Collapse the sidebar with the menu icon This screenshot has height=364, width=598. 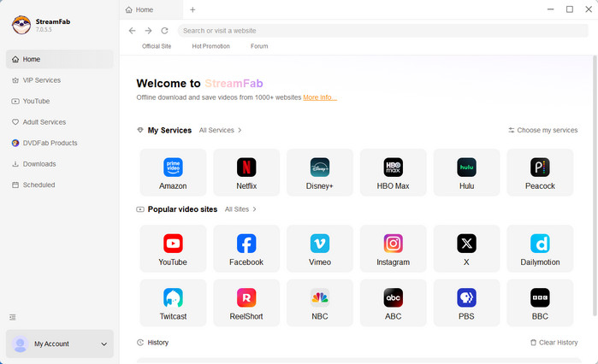pos(13,317)
